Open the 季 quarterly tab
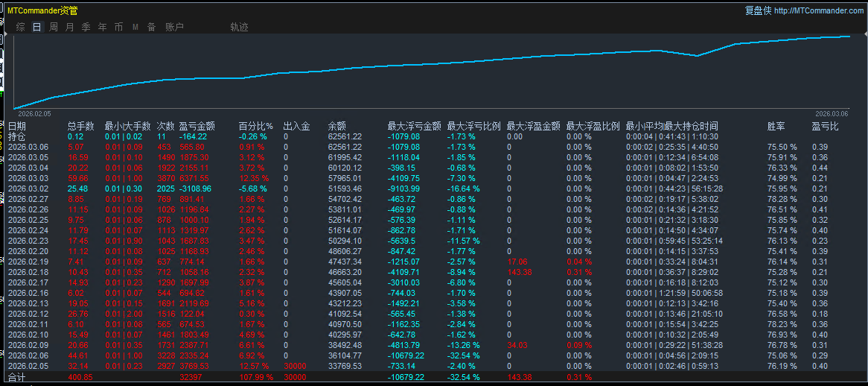This screenshot has height=386, width=868. 86,27
